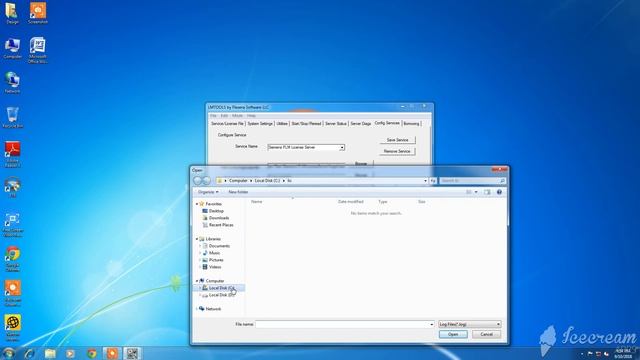This screenshot has height=360, width=640.
Task: Collapse the Favorites group in navigation pane
Action: [x=197, y=204]
